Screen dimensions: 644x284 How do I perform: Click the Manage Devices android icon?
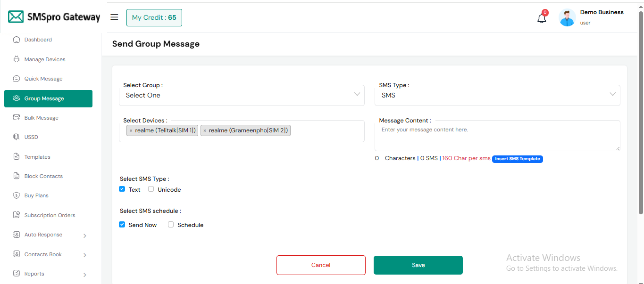coord(17,59)
